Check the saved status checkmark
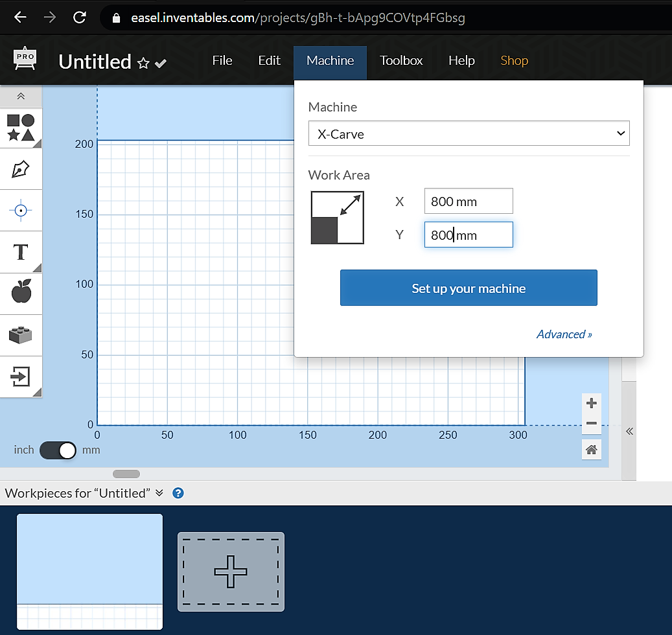This screenshot has width=672, height=635. (161, 63)
